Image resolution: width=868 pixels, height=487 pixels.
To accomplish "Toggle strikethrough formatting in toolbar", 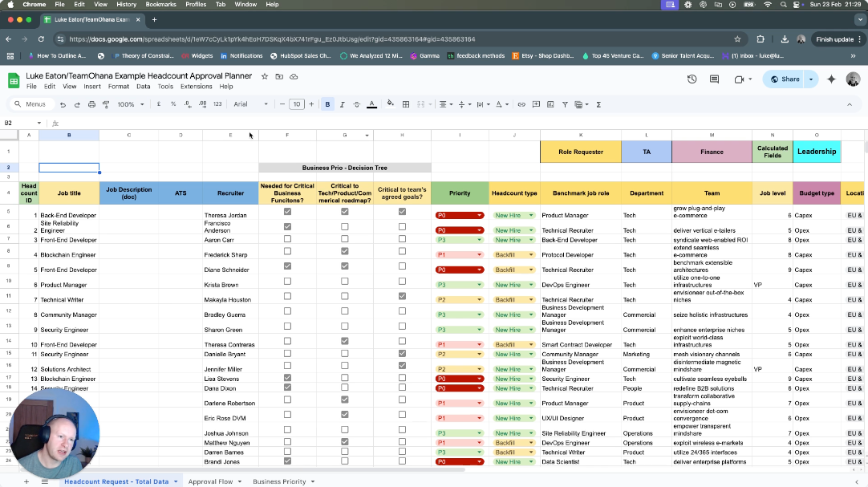I will [x=356, y=104].
